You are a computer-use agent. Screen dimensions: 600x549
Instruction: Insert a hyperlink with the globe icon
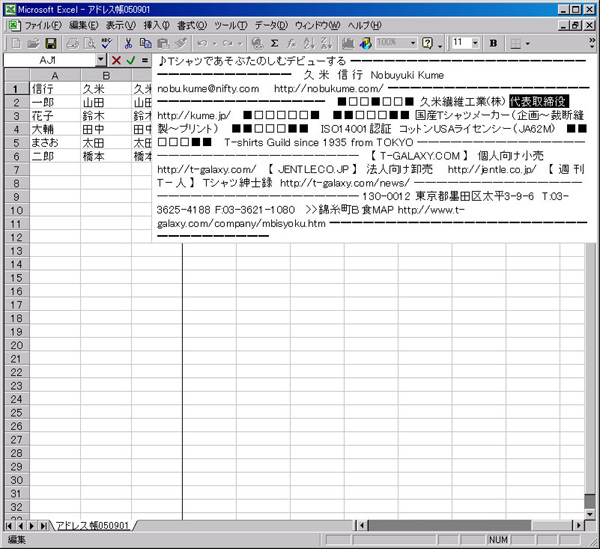click(258, 43)
